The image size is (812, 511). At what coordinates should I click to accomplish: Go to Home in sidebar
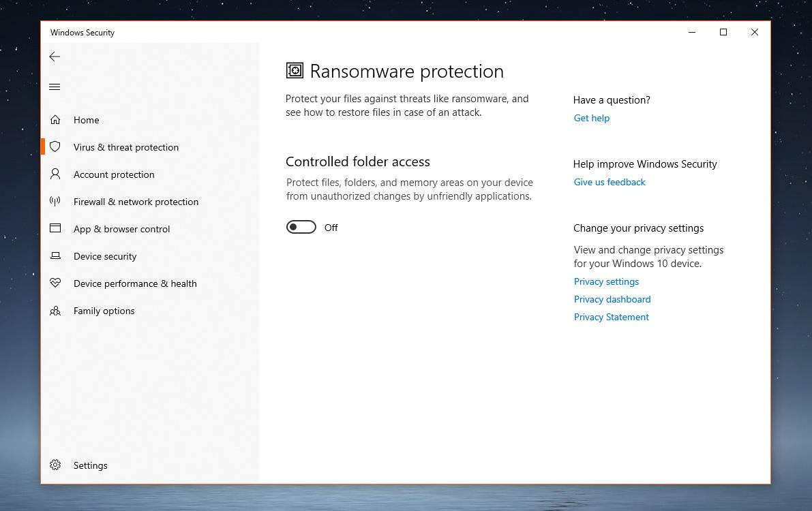pos(86,120)
